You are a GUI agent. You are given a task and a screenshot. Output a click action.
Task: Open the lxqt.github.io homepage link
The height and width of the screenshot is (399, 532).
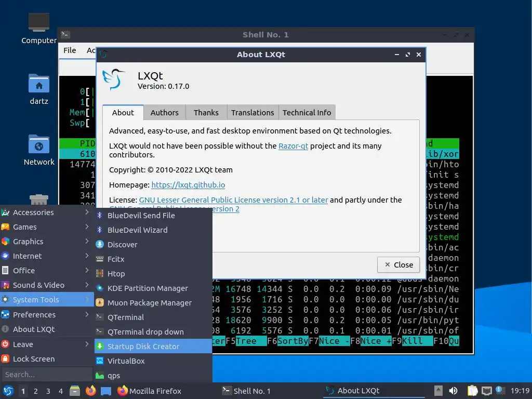(x=188, y=185)
